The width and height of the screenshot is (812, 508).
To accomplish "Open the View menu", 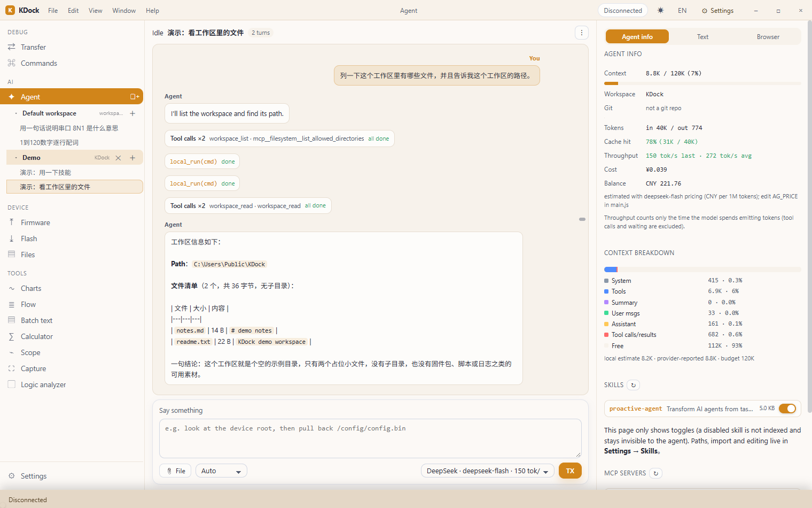I will [96, 11].
